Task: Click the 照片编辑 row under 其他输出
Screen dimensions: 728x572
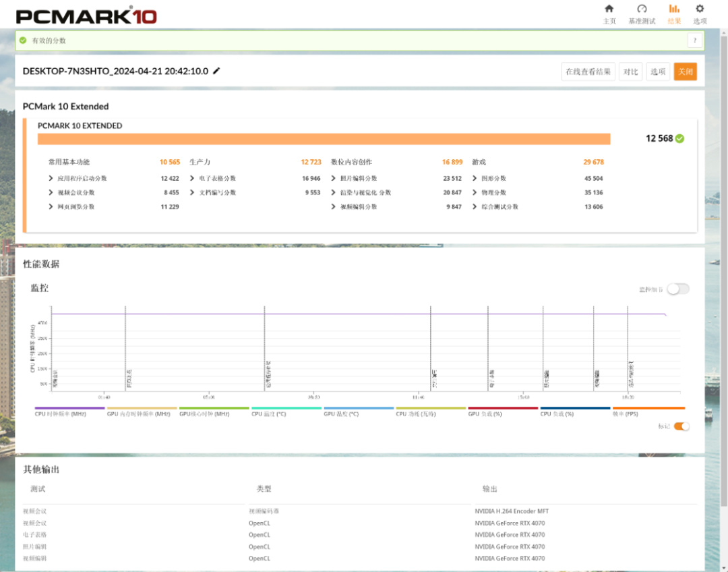Action: coord(360,547)
